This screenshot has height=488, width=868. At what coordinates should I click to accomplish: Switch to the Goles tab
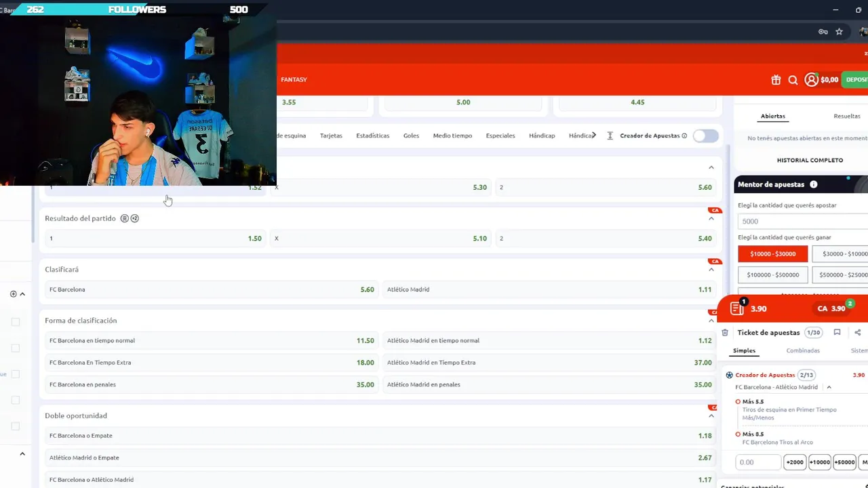coord(411,136)
